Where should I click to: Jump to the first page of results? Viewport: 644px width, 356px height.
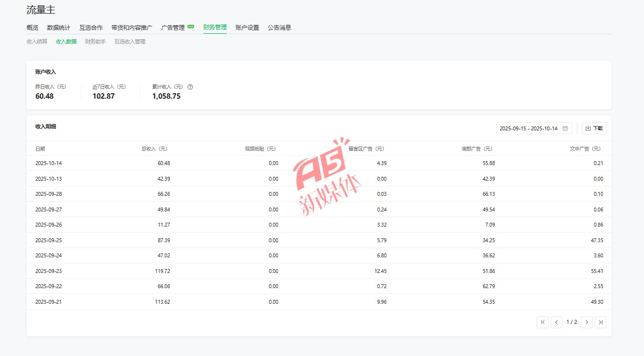(543, 322)
